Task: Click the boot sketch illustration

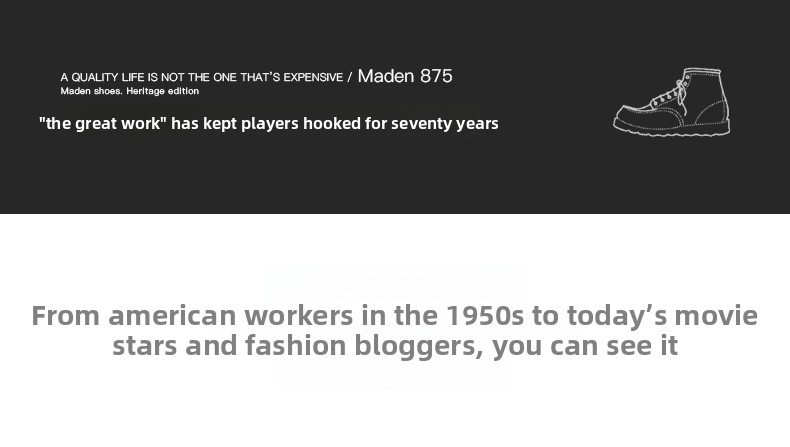Action: [x=671, y=102]
